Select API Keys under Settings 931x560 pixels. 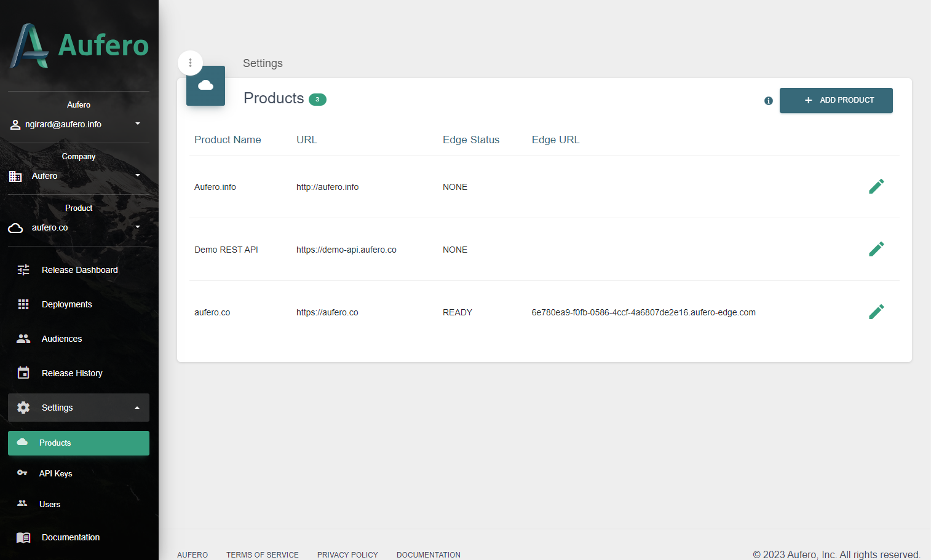(x=55, y=473)
